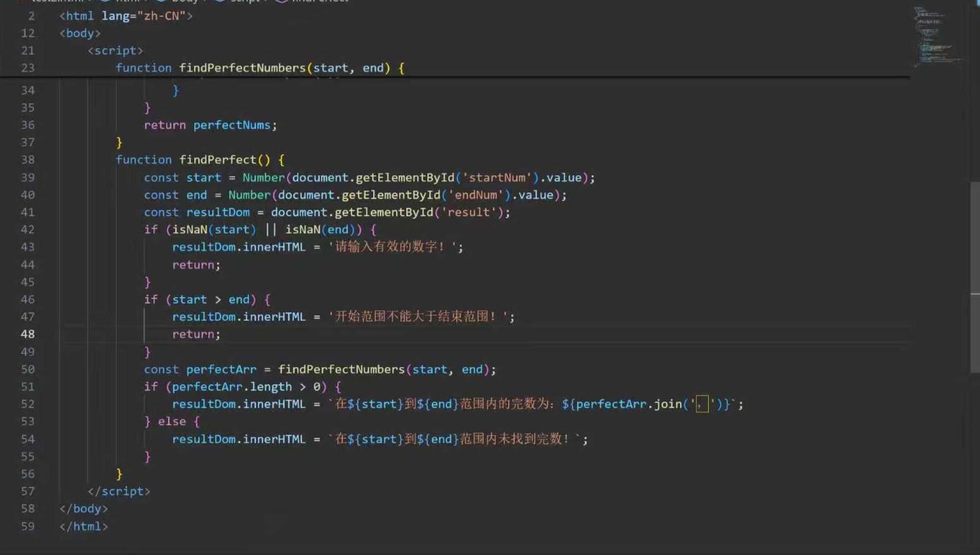
Task: Click line number 48 to select that line
Action: click(x=28, y=334)
